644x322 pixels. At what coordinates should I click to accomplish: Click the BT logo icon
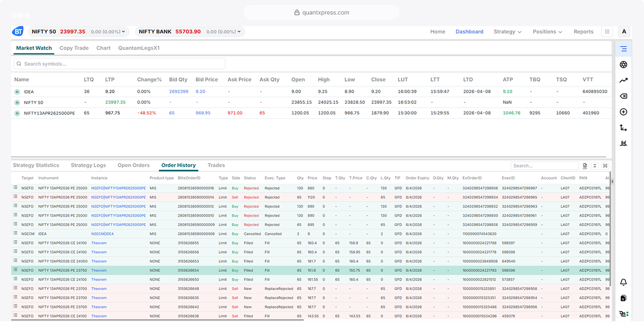point(18,32)
